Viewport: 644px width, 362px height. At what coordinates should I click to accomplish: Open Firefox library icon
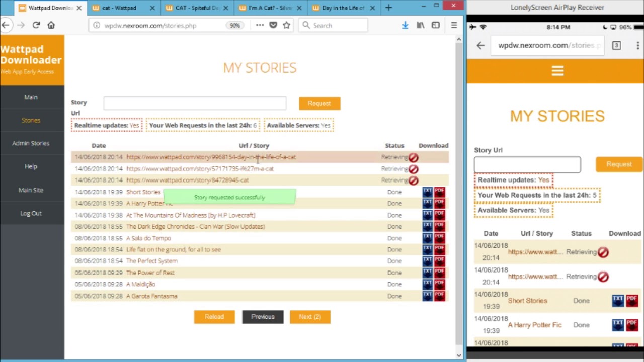pos(421,25)
